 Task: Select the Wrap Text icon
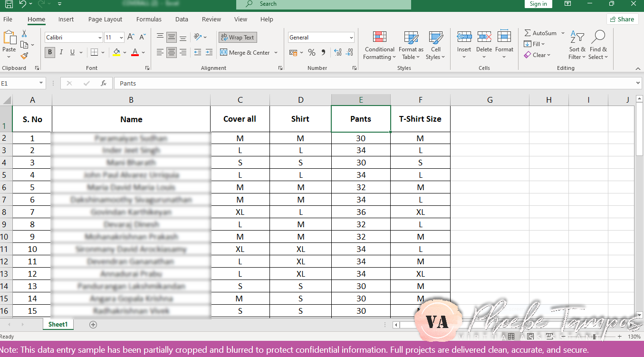tap(238, 37)
